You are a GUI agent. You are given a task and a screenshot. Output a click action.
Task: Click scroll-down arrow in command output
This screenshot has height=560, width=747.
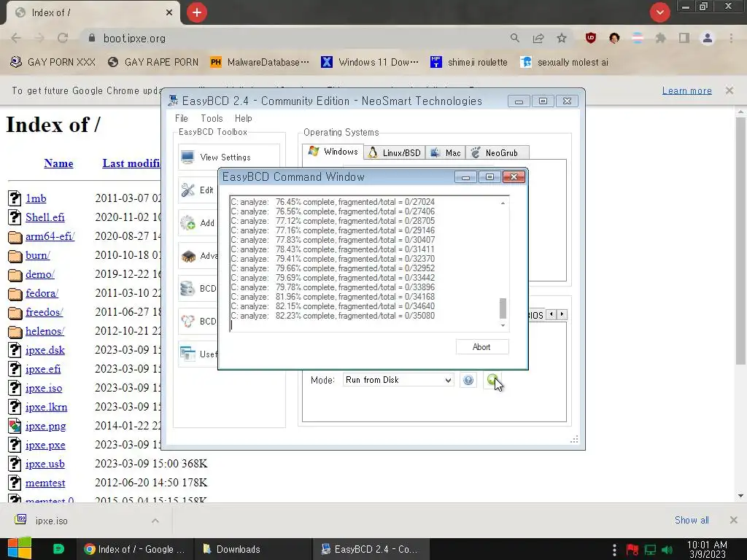pos(503,325)
